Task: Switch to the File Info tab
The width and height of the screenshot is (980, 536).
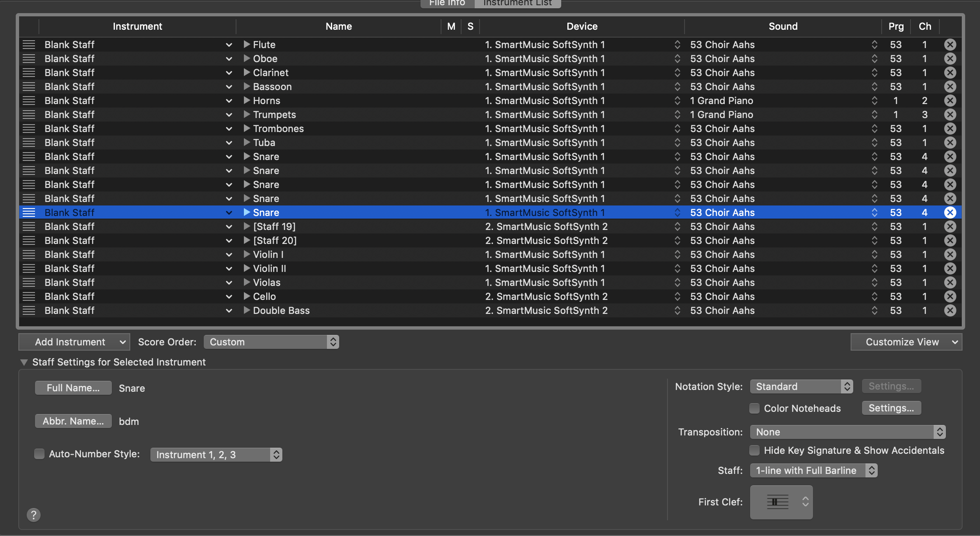Action: [447, 3]
